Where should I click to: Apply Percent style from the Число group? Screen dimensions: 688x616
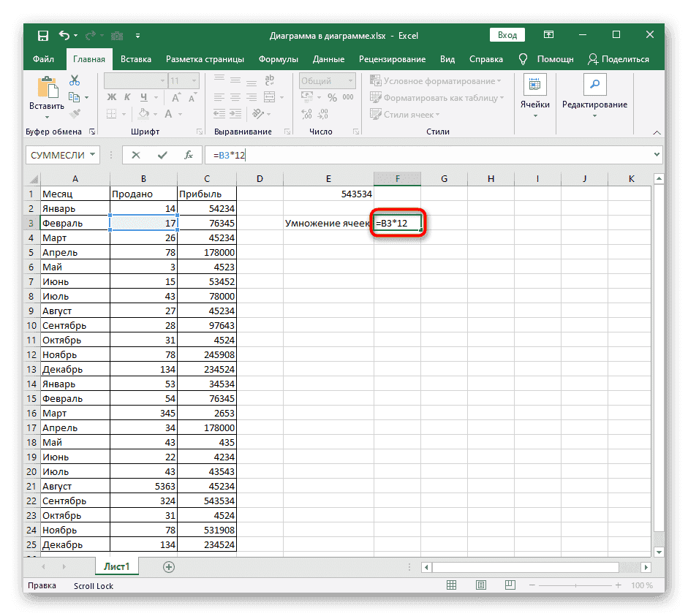pyautogui.click(x=333, y=97)
